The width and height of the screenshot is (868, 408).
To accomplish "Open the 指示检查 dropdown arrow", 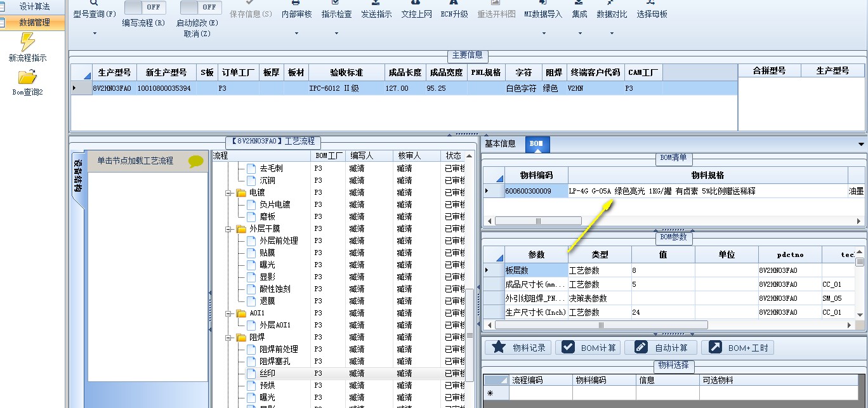I will pos(336,33).
